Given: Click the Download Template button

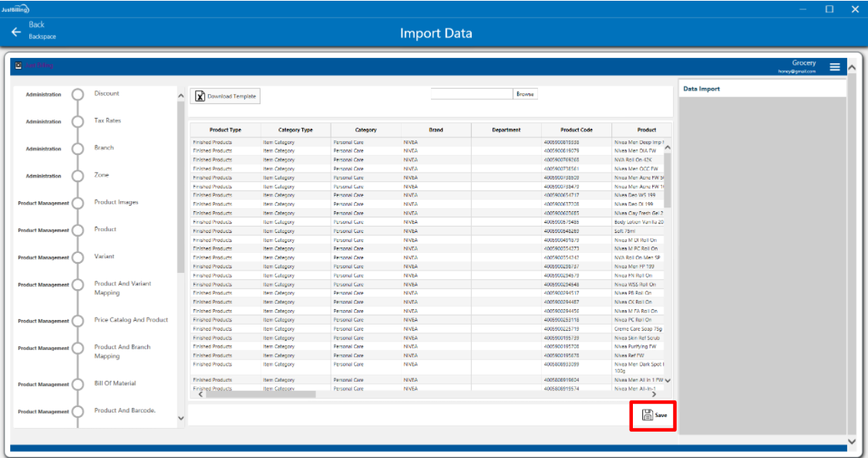Looking at the screenshot, I should pos(225,96).
